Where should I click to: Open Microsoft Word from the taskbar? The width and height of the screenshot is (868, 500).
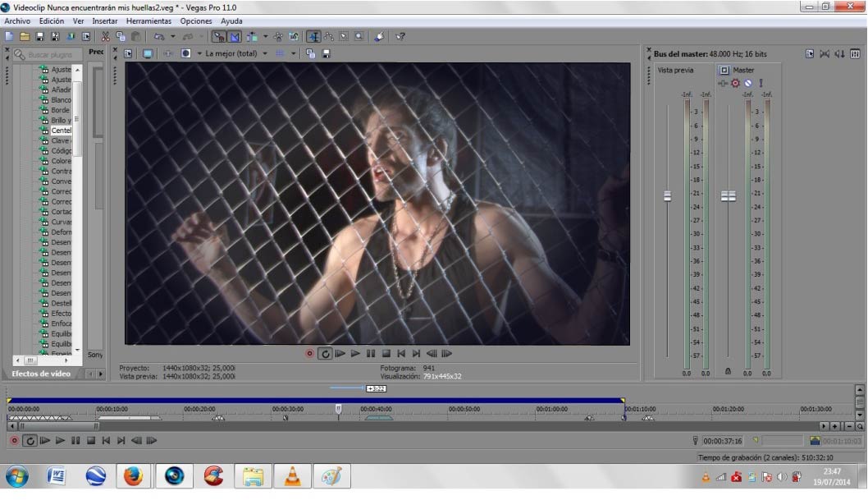pos(56,476)
